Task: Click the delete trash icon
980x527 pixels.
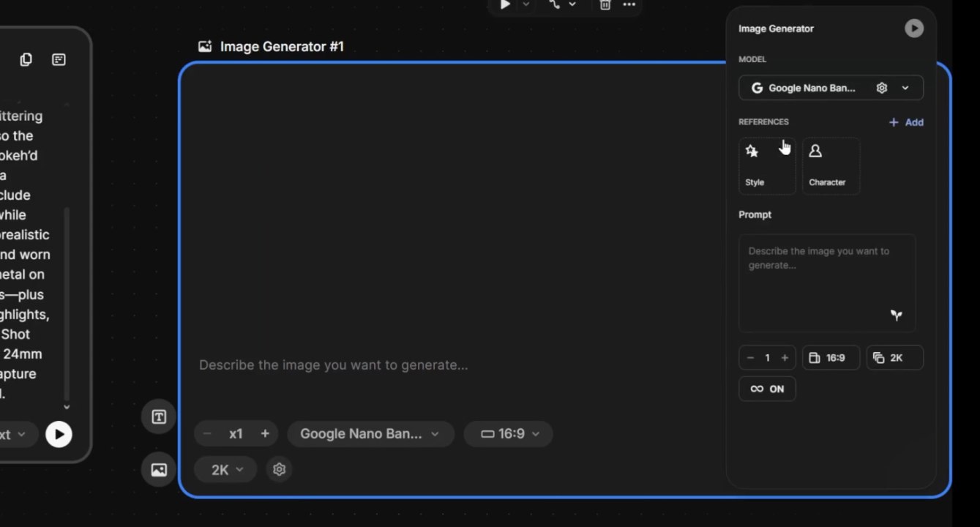Action: tap(605, 5)
